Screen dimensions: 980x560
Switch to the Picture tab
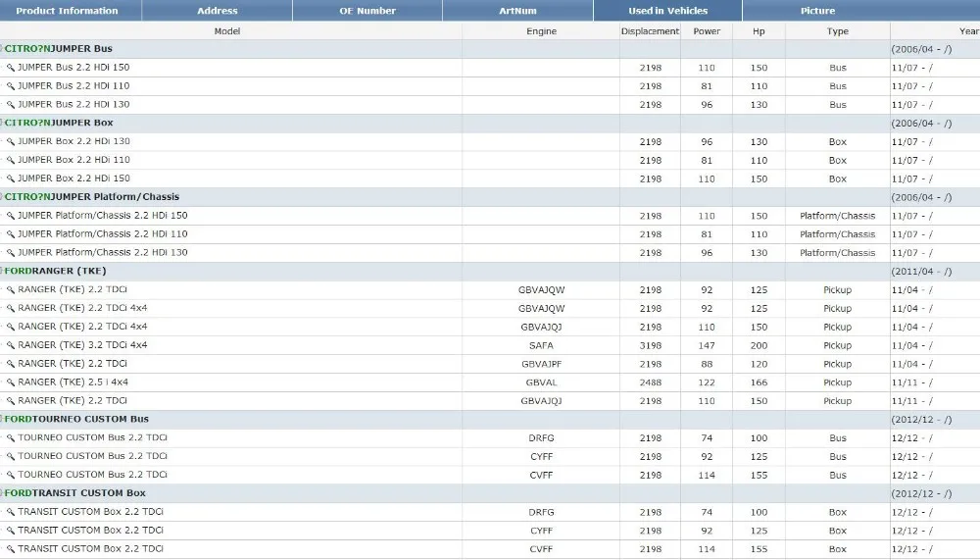(817, 11)
